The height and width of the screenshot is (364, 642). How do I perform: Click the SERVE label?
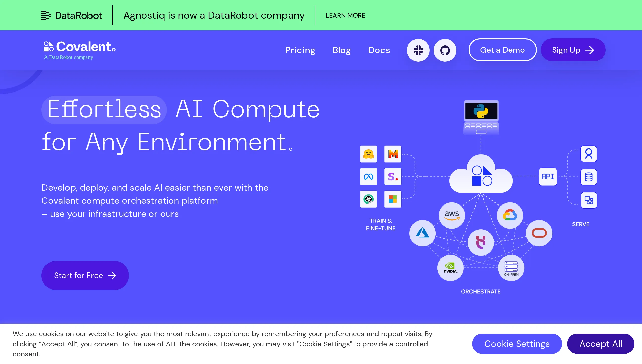click(581, 224)
